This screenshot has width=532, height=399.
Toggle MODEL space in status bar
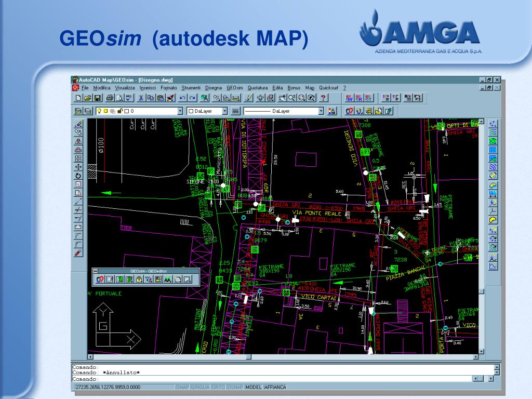click(254, 387)
